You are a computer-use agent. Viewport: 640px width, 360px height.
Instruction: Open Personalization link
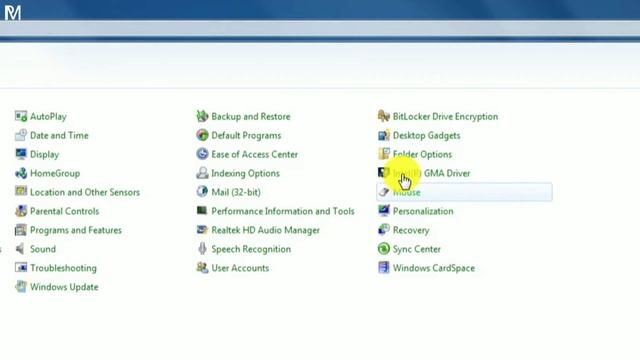[423, 211]
